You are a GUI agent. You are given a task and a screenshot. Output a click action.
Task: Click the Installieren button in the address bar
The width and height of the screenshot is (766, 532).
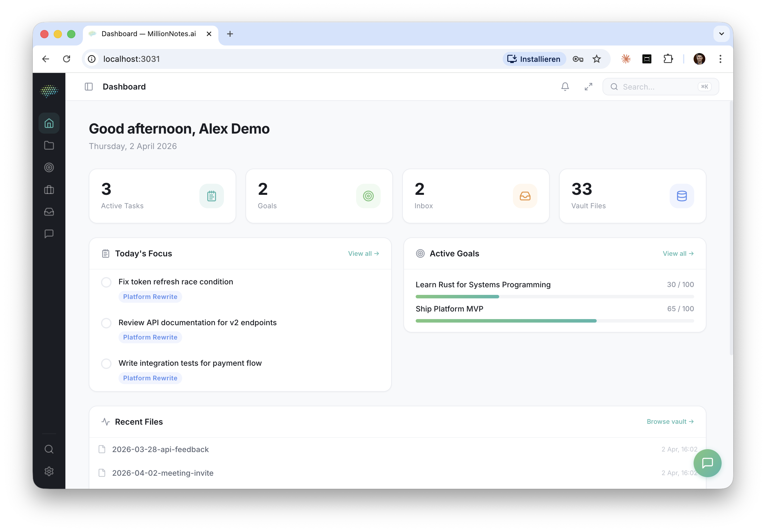(x=533, y=59)
